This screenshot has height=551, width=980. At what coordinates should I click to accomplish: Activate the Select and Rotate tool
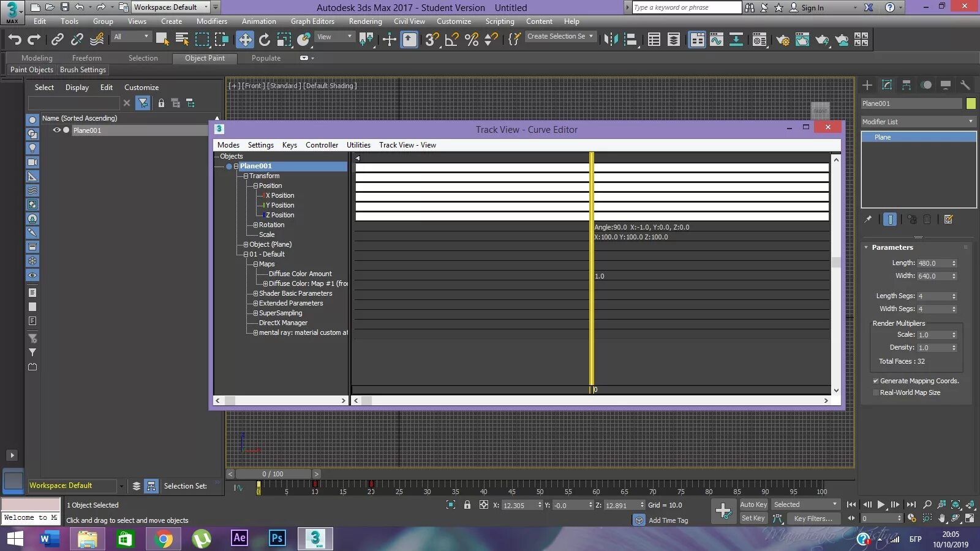tap(265, 40)
